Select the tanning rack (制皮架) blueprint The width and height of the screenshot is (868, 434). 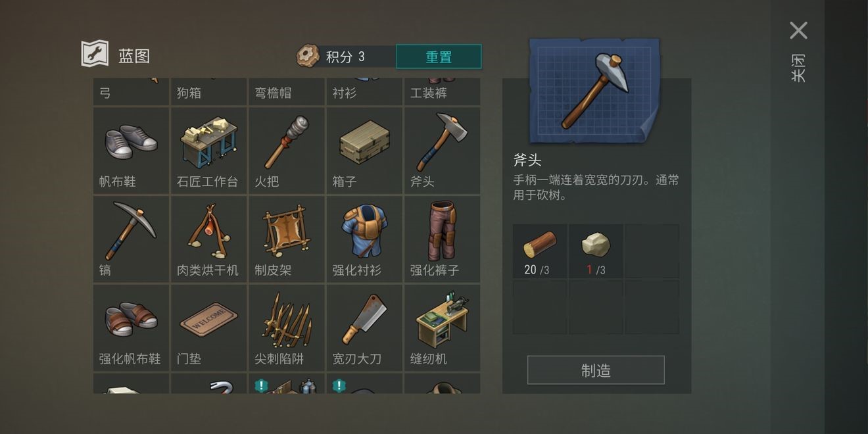pyautogui.click(x=286, y=239)
